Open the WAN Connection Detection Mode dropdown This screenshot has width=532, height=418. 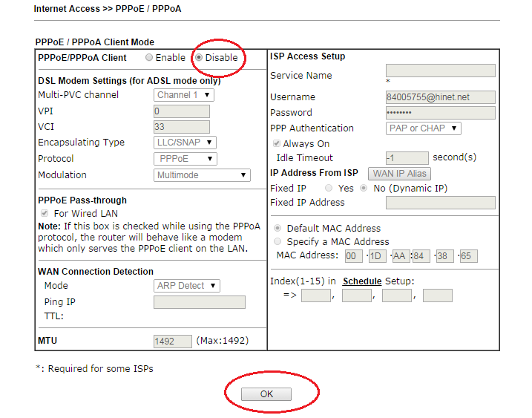click(x=187, y=286)
